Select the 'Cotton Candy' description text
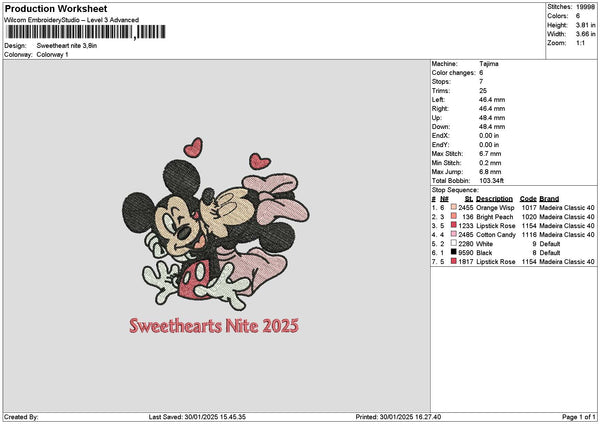The image size is (600, 424). coord(496,235)
